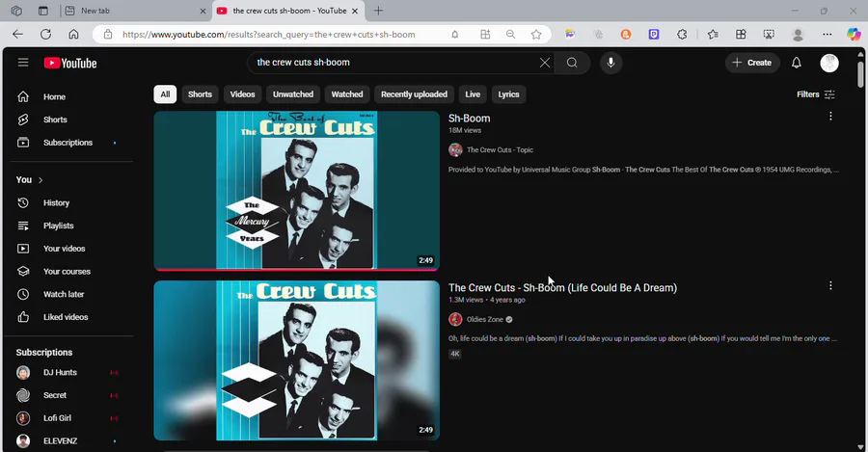Select the Lyrics filter chip
The image size is (868, 452).
coord(508,94)
